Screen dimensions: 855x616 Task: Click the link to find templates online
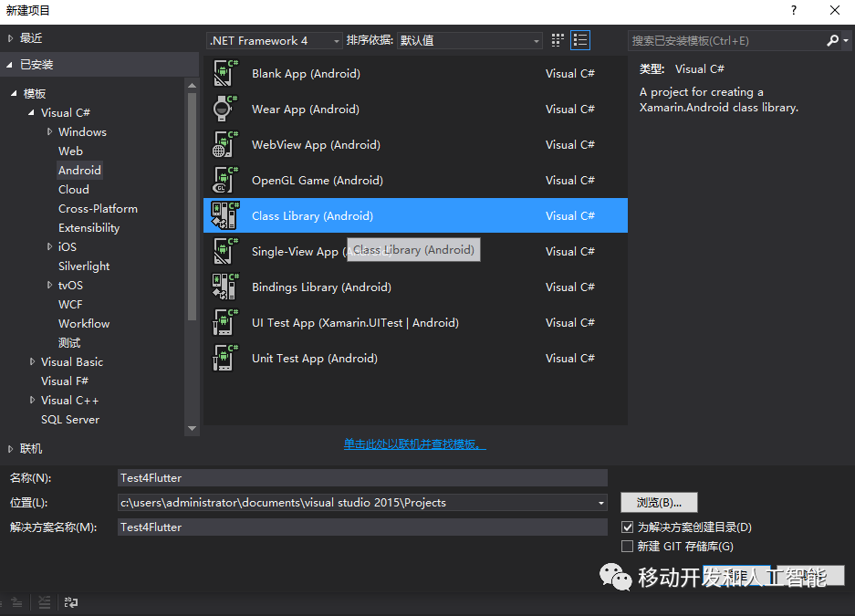tap(414, 444)
